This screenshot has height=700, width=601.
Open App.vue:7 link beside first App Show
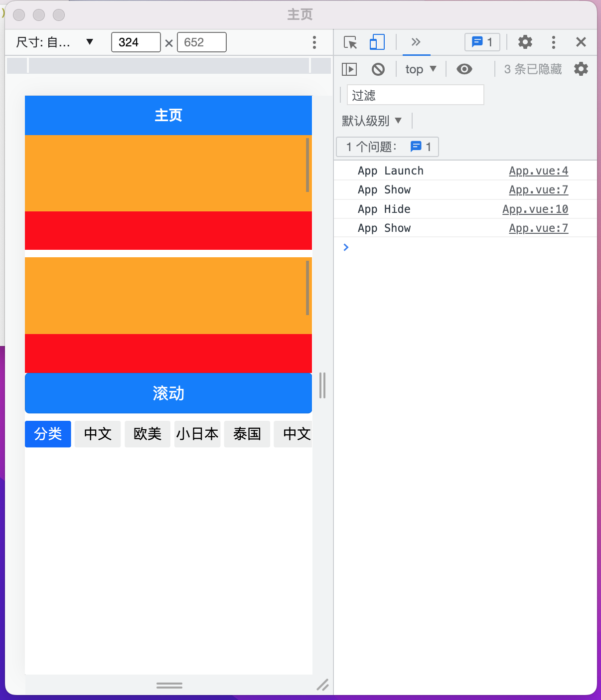(538, 190)
